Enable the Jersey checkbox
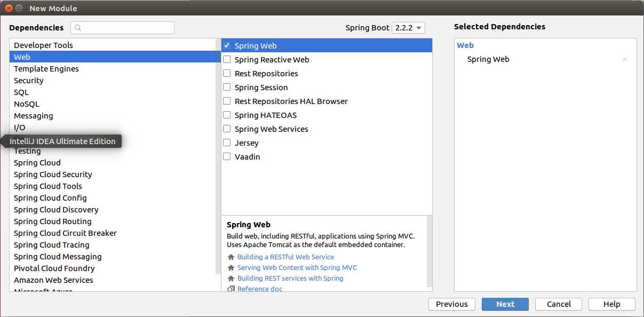 click(x=227, y=142)
